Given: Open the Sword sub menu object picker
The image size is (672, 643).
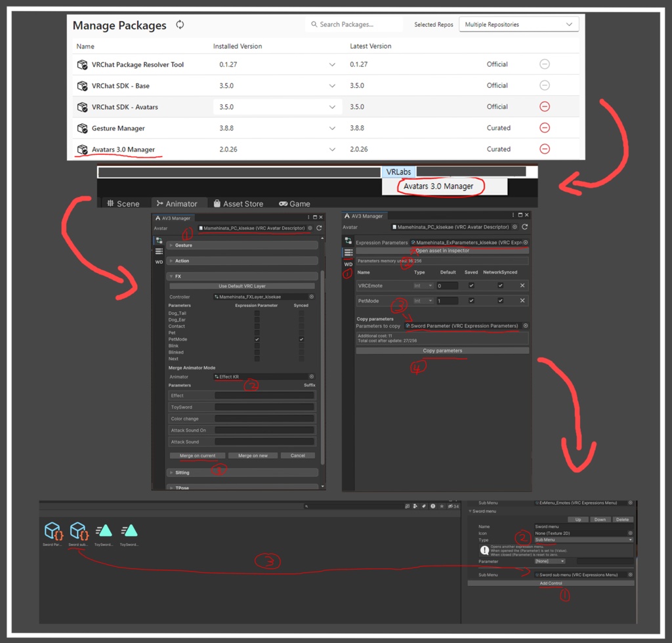Looking at the screenshot, I should pos(631,575).
